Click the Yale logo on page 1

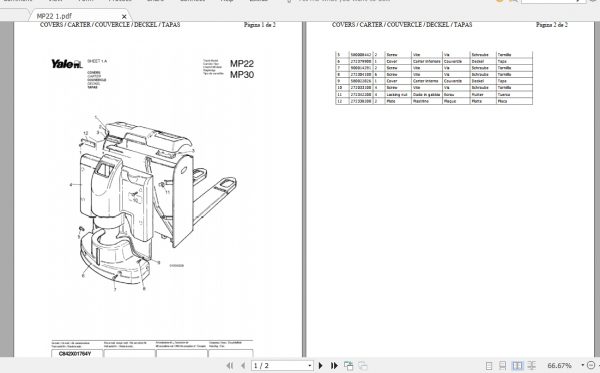coord(67,64)
